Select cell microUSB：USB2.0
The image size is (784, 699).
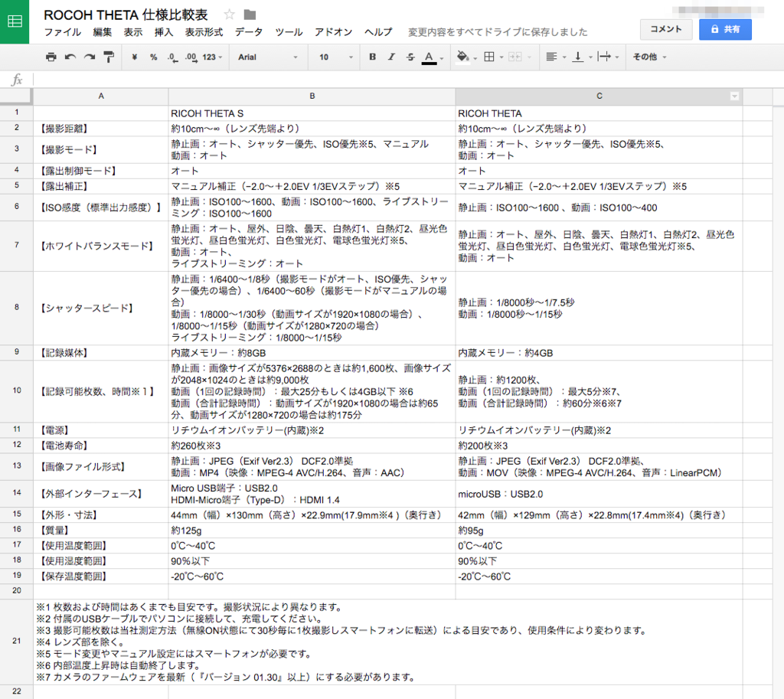coord(599,494)
